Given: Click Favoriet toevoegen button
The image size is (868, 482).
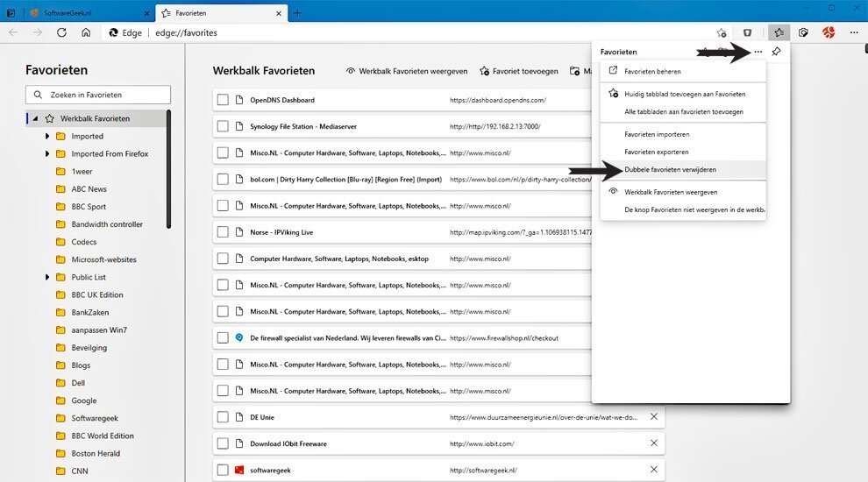Looking at the screenshot, I should click(x=519, y=71).
